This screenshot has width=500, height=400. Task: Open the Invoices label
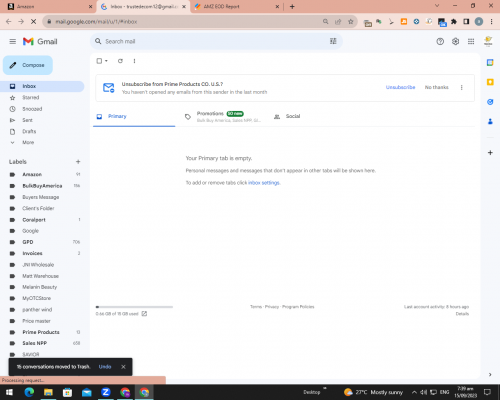pyautogui.click(x=32, y=253)
